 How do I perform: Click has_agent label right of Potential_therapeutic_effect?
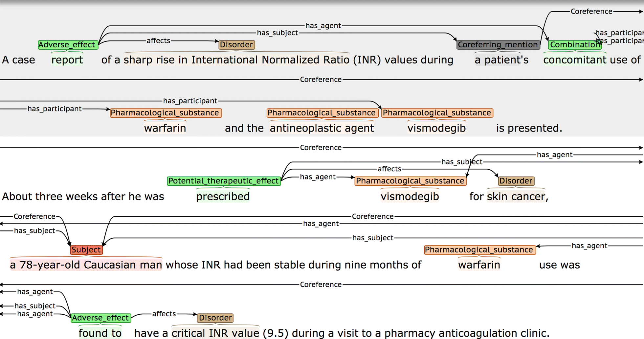coord(318,177)
